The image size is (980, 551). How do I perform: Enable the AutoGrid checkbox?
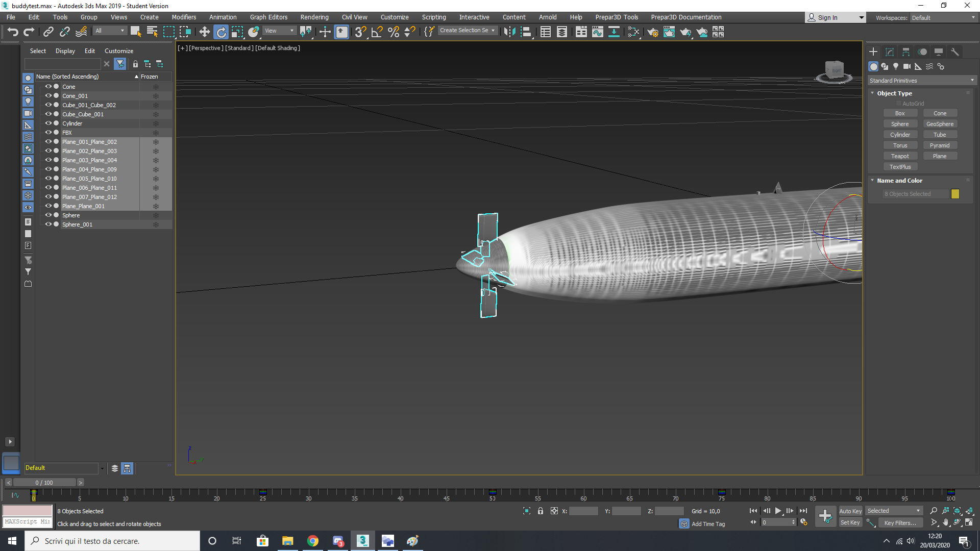click(899, 104)
